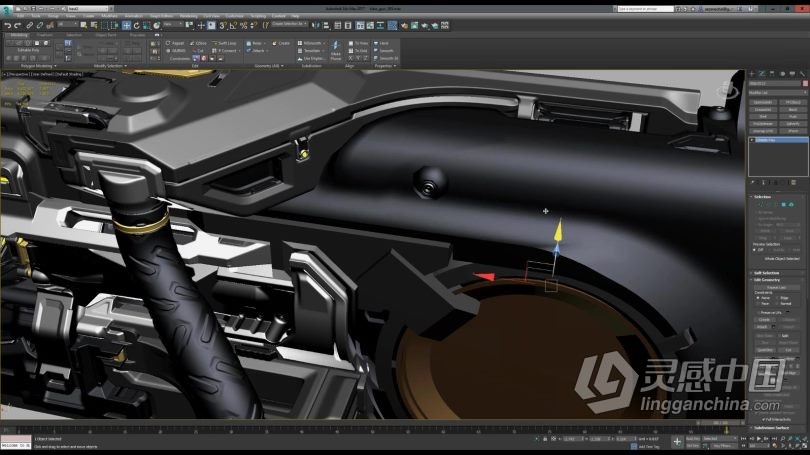The image size is (810, 455).
Task: Activate the Select and Scale tool
Action: point(147,25)
